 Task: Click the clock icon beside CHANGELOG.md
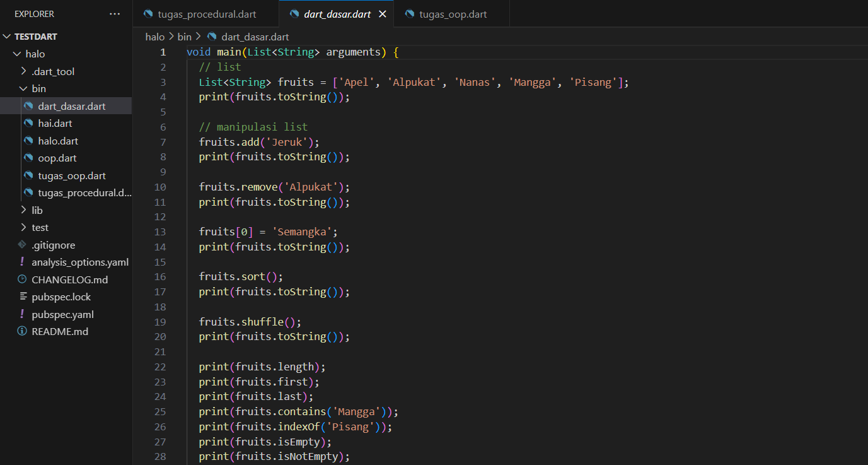(x=22, y=280)
